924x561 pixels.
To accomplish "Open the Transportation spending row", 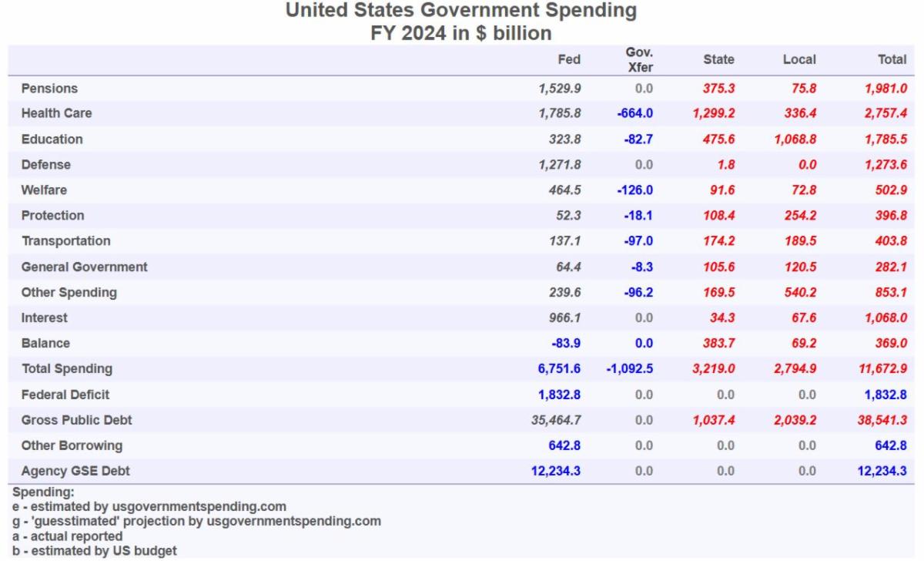I will [x=65, y=241].
